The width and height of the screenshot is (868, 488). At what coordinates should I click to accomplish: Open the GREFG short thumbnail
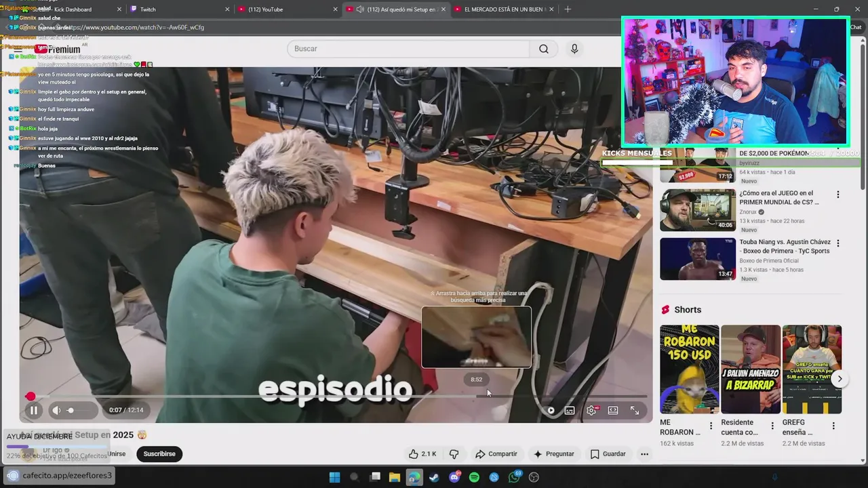tap(812, 369)
